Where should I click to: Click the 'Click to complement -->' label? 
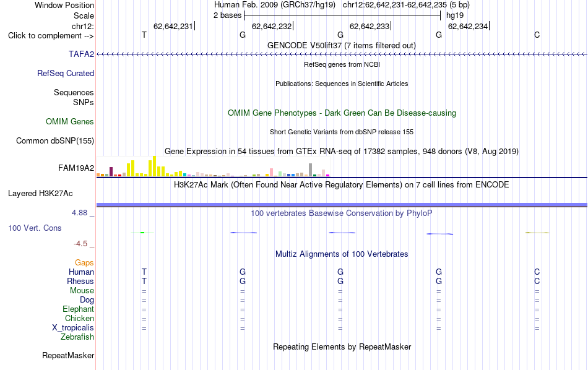(x=51, y=36)
